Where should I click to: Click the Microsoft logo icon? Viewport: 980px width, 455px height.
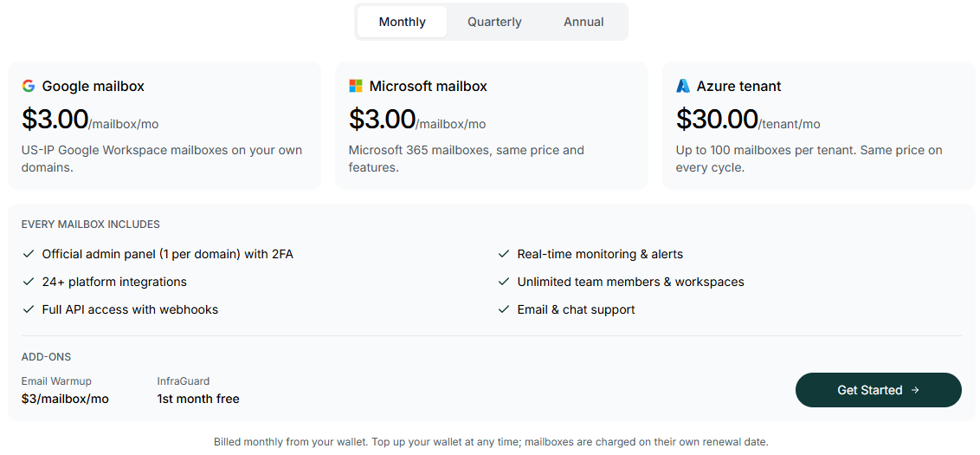click(x=356, y=86)
